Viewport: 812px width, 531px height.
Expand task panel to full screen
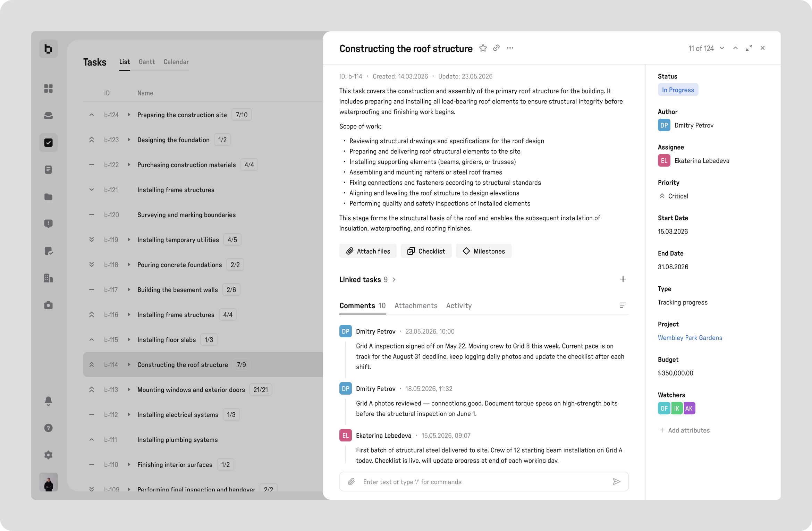click(749, 48)
